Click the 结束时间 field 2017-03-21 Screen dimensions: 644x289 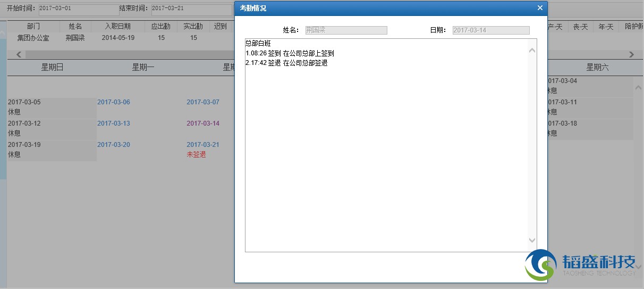(191, 9)
